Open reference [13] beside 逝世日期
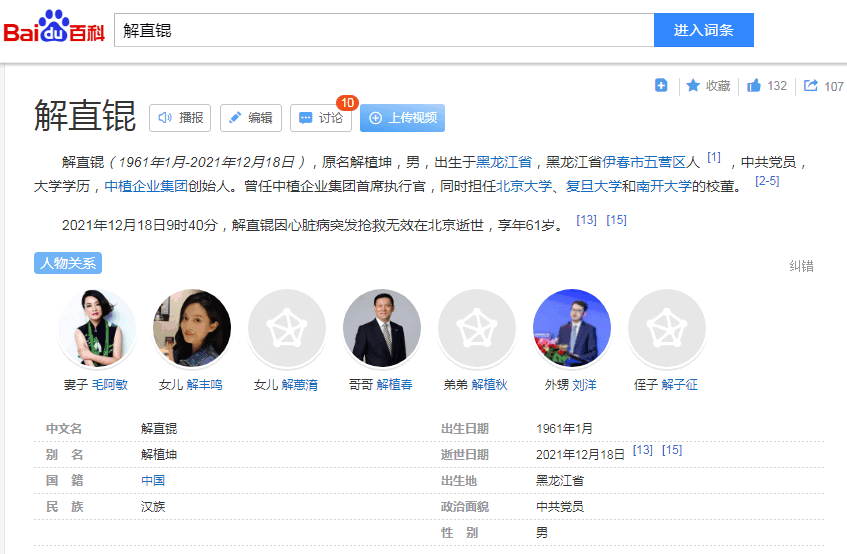The image size is (847, 554). [643, 450]
